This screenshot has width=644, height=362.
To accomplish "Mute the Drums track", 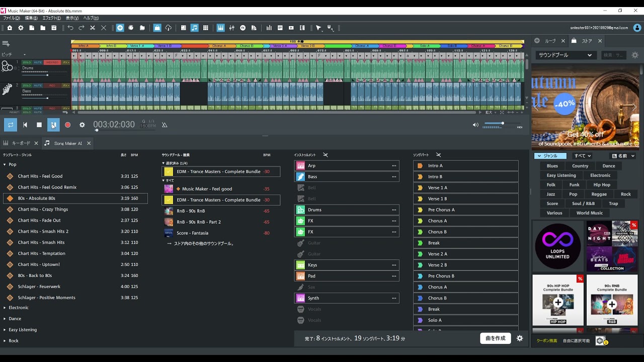I will coord(38,62).
